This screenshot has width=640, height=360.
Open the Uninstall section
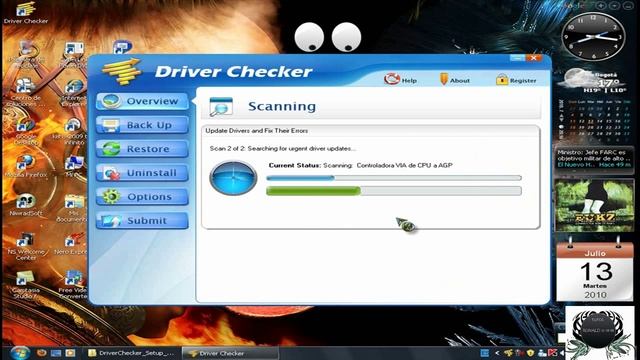(x=142, y=173)
